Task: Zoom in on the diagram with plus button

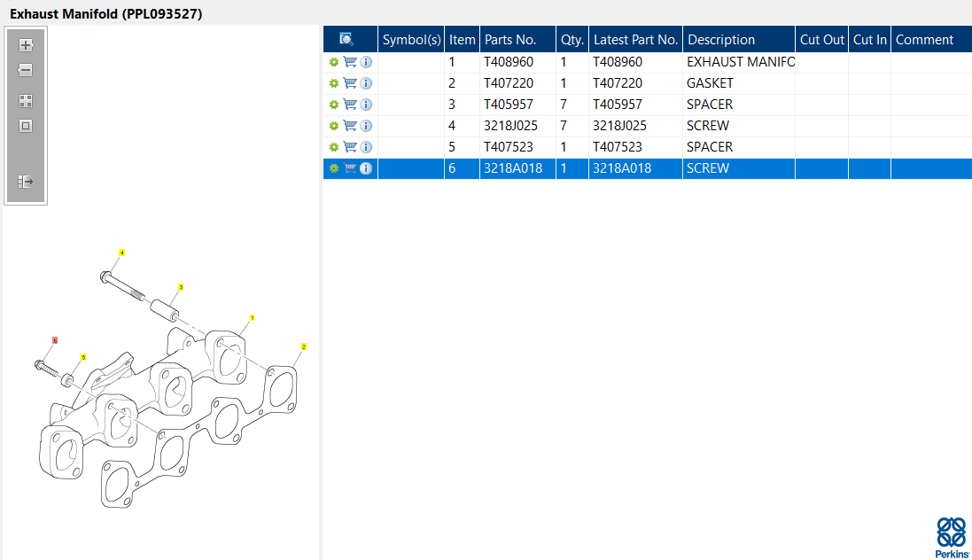Action: point(26,45)
